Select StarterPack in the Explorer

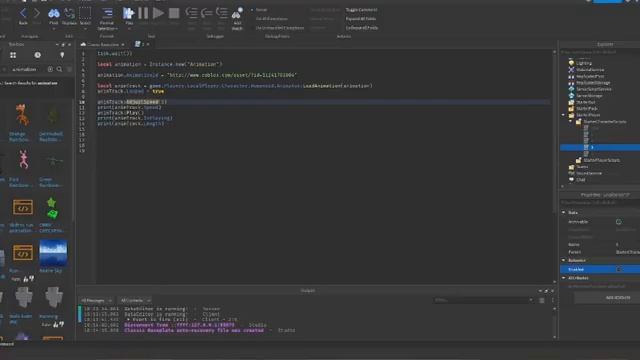click(x=587, y=109)
